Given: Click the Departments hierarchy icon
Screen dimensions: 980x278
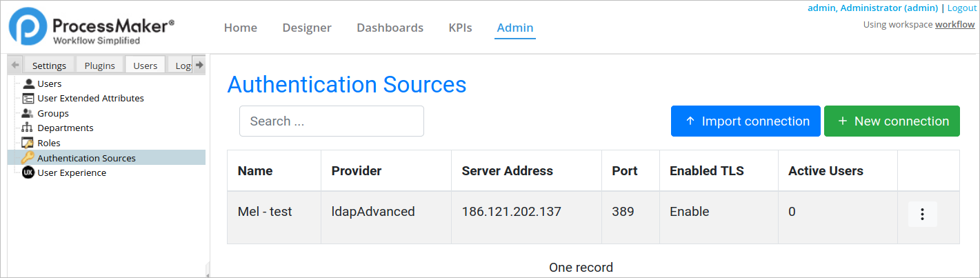Looking at the screenshot, I should pos(28,128).
